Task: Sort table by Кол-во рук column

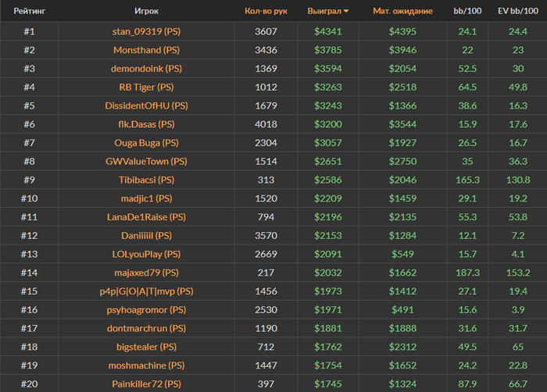Action: coord(266,12)
